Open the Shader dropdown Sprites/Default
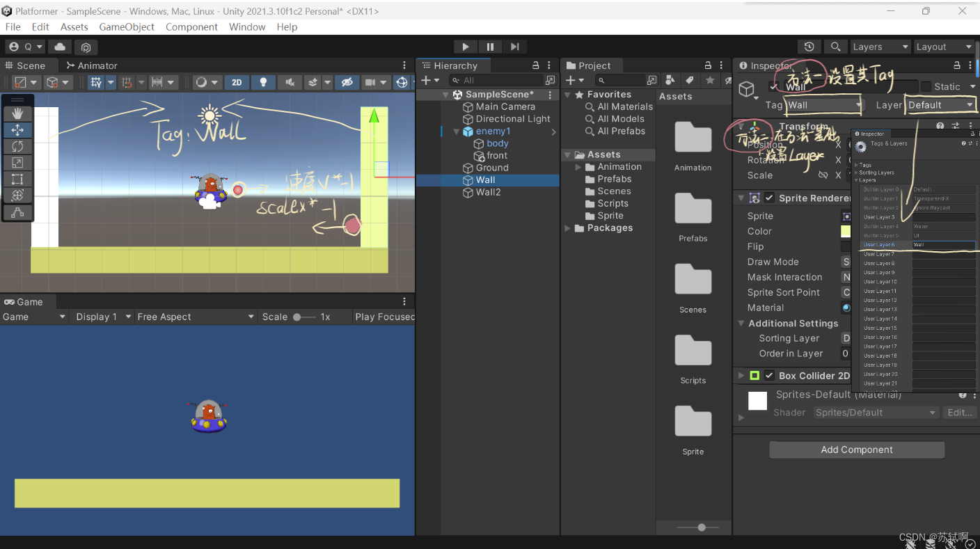980x549 pixels. tap(876, 413)
